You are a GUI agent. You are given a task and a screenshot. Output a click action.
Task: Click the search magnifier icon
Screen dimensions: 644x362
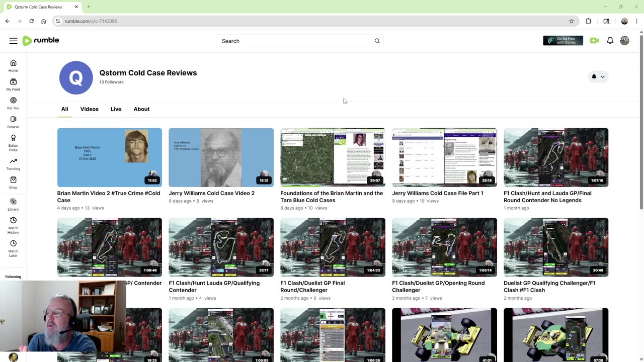coord(377,41)
